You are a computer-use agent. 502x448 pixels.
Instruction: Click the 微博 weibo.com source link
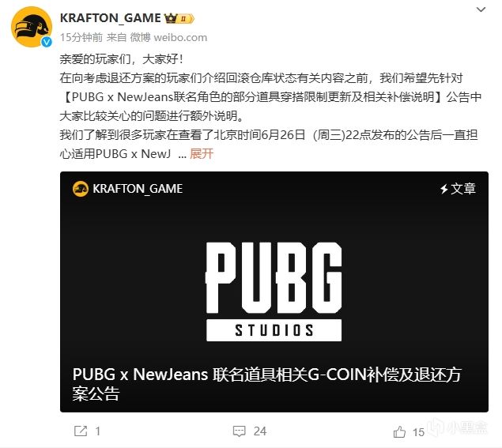click(168, 37)
